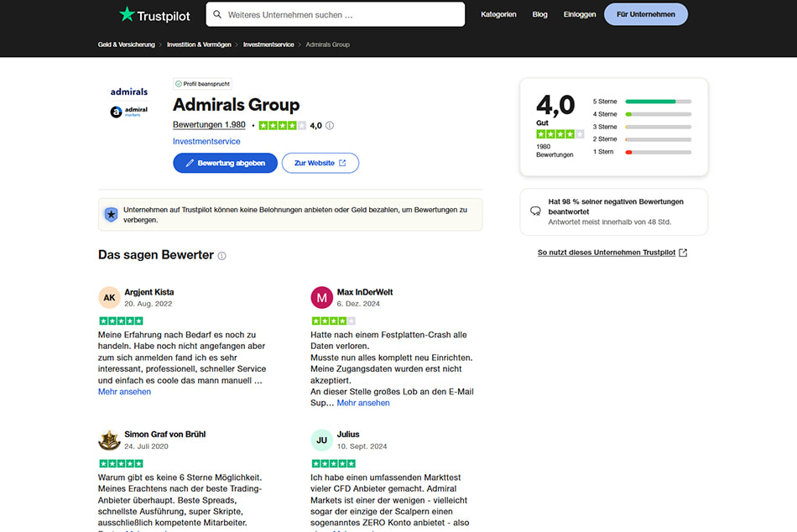The height and width of the screenshot is (532, 797).
Task: Click reviewer name Simon Graf von Brühl
Action: (x=165, y=435)
